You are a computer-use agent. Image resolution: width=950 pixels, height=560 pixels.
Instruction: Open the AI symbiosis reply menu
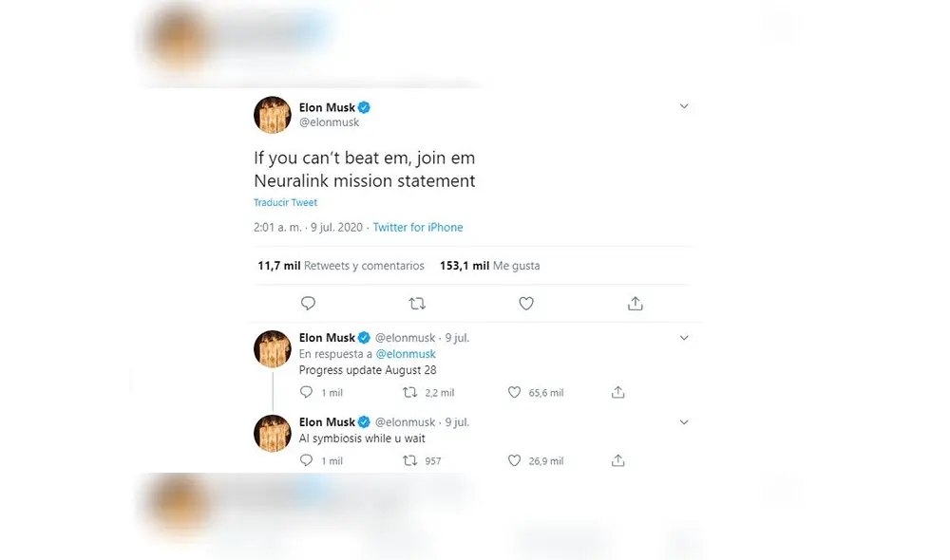click(x=684, y=421)
